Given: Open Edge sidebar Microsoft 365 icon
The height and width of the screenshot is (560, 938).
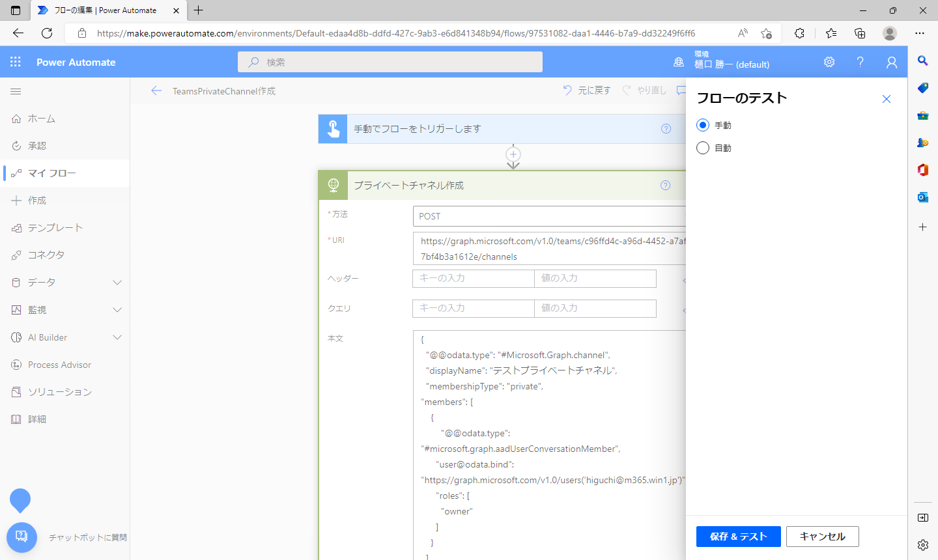Looking at the screenshot, I should point(923,170).
